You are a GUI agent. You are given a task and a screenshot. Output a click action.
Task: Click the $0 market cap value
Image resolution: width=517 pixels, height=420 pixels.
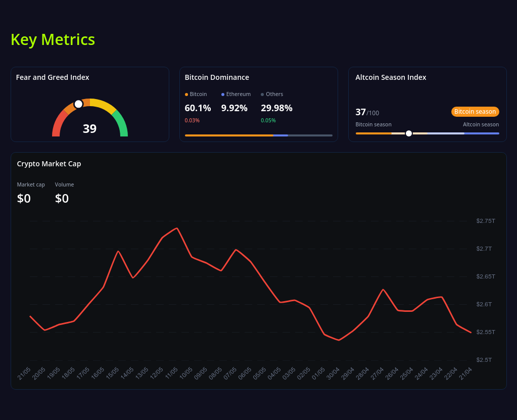[x=24, y=199]
